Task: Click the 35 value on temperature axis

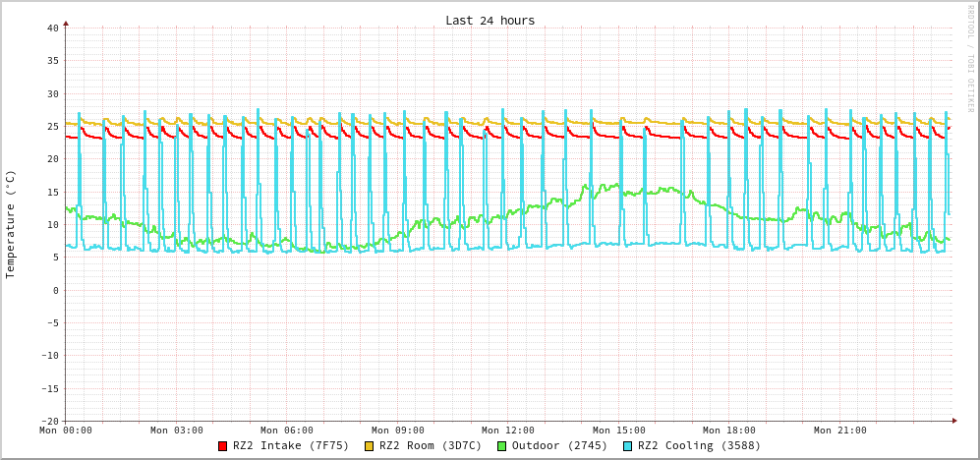Action: pyautogui.click(x=52, y=61)
